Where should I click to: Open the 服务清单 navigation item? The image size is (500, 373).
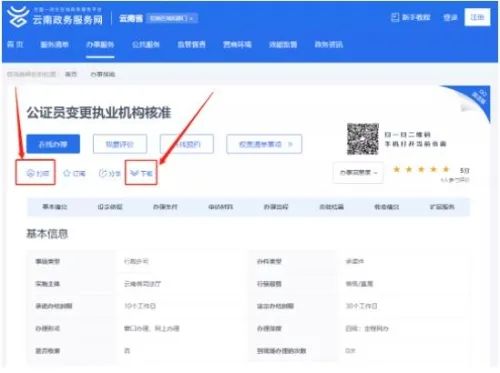(x=54, y=44)
